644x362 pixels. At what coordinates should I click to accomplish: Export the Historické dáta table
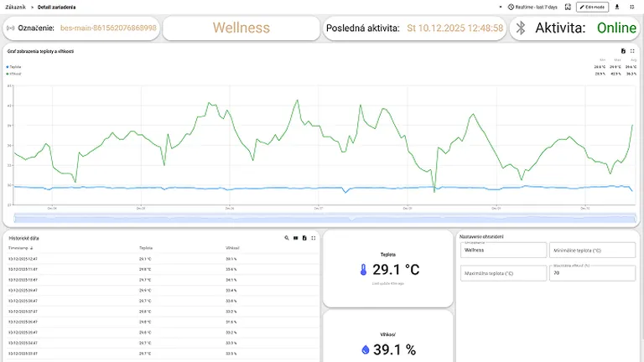(304, 238)
